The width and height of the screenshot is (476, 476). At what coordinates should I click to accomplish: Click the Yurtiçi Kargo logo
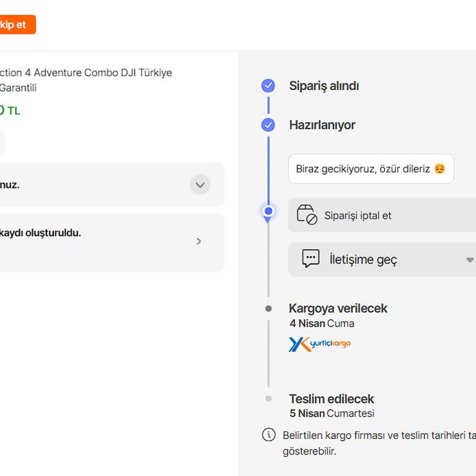pos(320,344)
